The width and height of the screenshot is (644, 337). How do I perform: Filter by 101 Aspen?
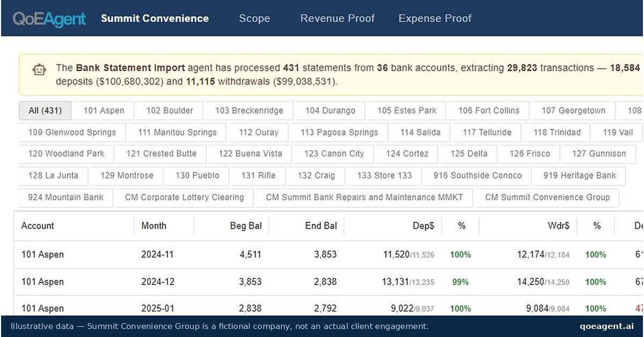pos(104,111)
